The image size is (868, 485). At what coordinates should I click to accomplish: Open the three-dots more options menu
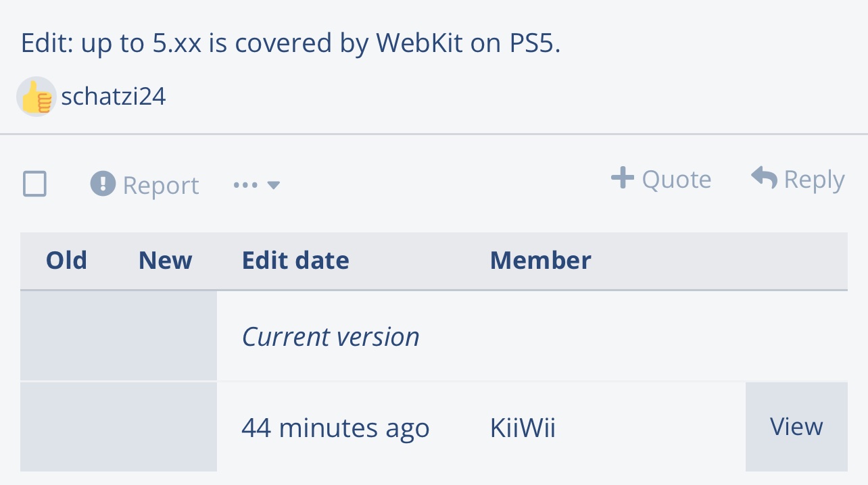pyautogui.click(x=245, y=185)
